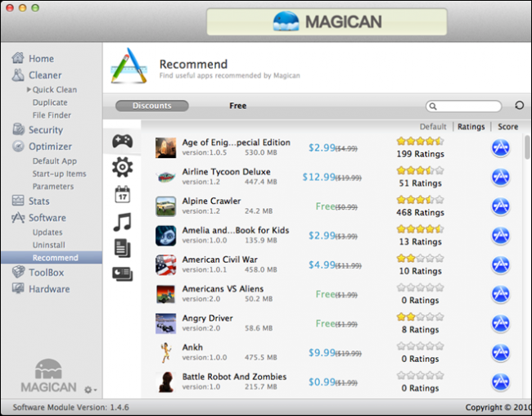Screen dimensions: 532x416
Task: Click the $0.99 price for Battle Robot
Action: [x=322, y=382]
